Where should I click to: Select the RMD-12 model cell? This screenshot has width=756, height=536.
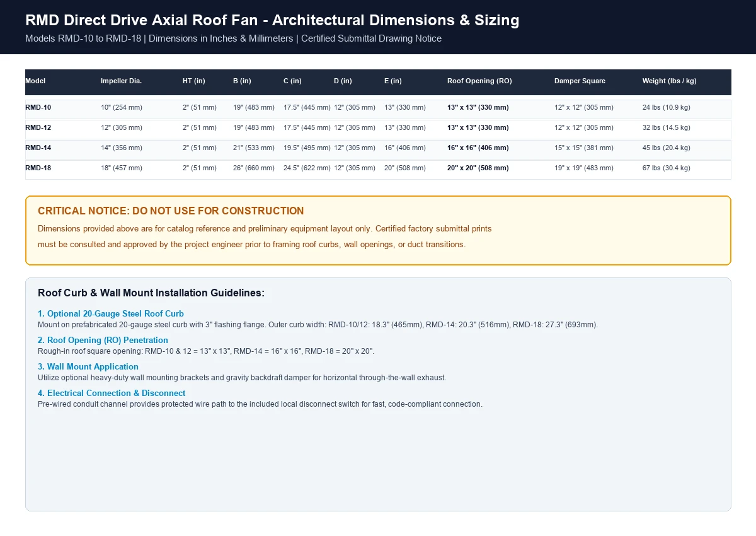(38, 128)
